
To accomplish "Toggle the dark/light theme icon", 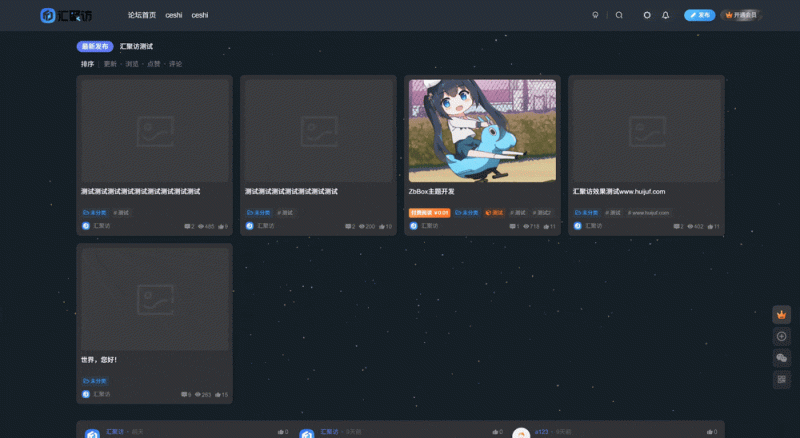I will [647, 15].
